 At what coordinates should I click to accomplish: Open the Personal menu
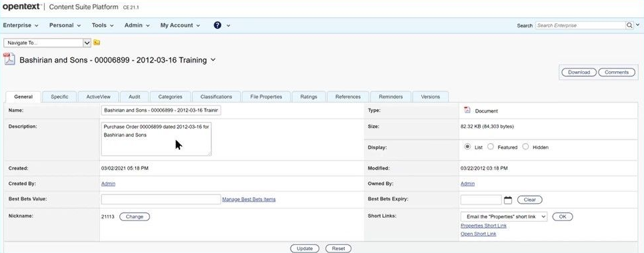coord(65,25)
